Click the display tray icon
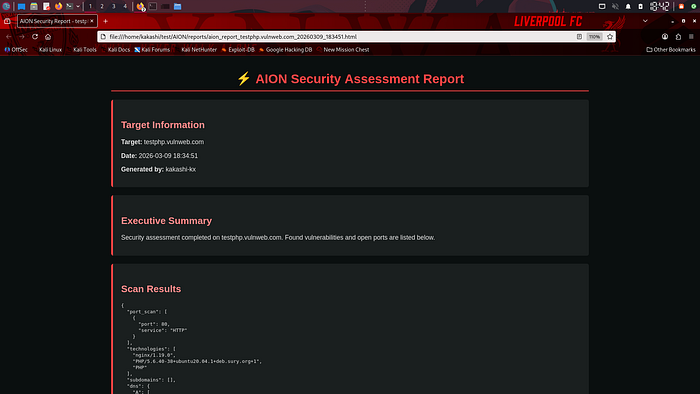The height and width of the screenshot is (394, 700). click(602, 6)
